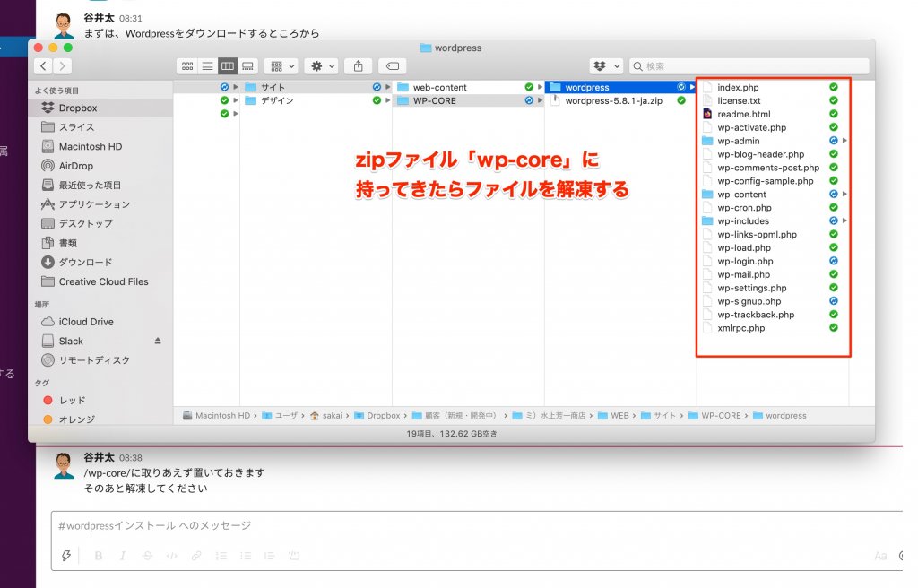Image resolution: width=918 pixels, height=588 pixels.
Task: Click the Finder search field
Action: click(x=753, y=66)
